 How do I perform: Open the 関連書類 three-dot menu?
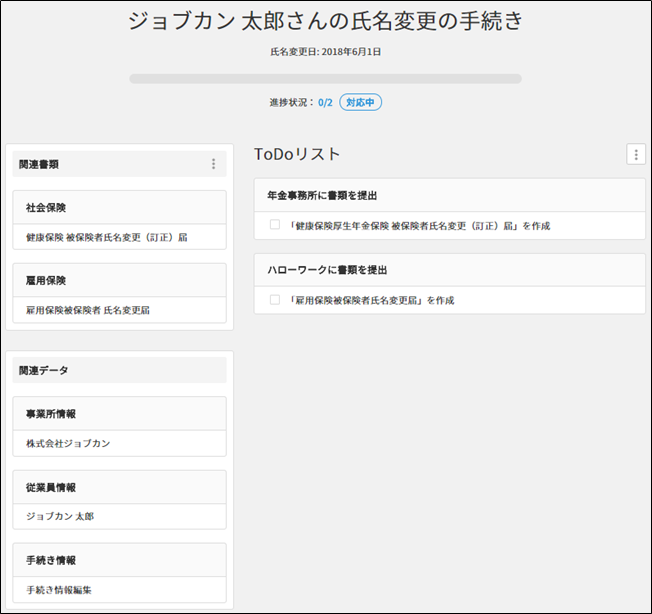pos(213,164)
